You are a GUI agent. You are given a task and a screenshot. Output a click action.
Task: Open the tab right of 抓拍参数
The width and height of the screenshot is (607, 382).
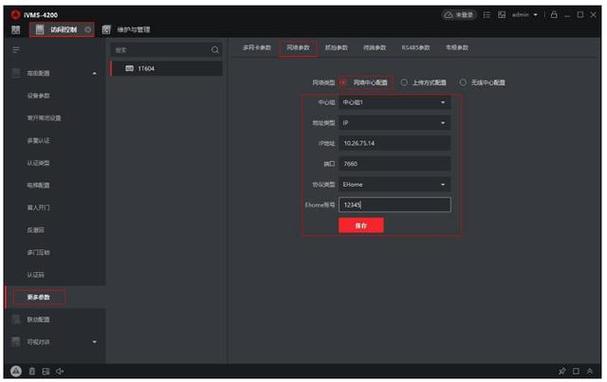374,48
